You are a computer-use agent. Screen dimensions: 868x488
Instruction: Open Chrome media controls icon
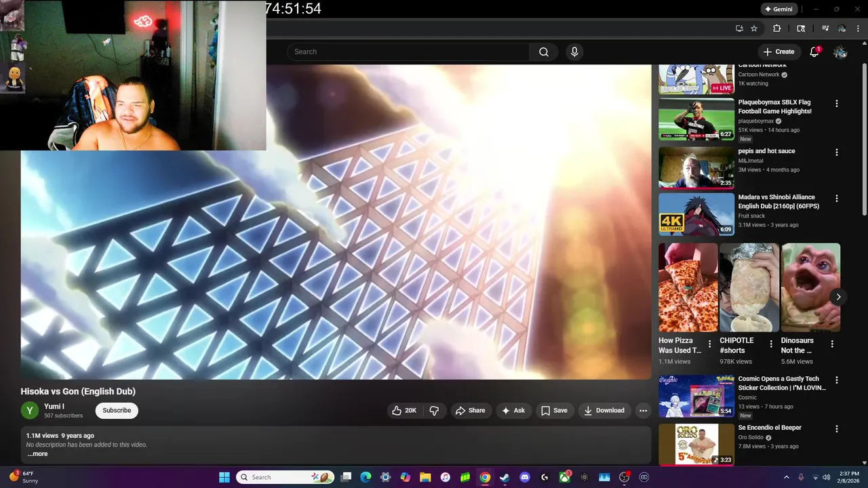825,28
